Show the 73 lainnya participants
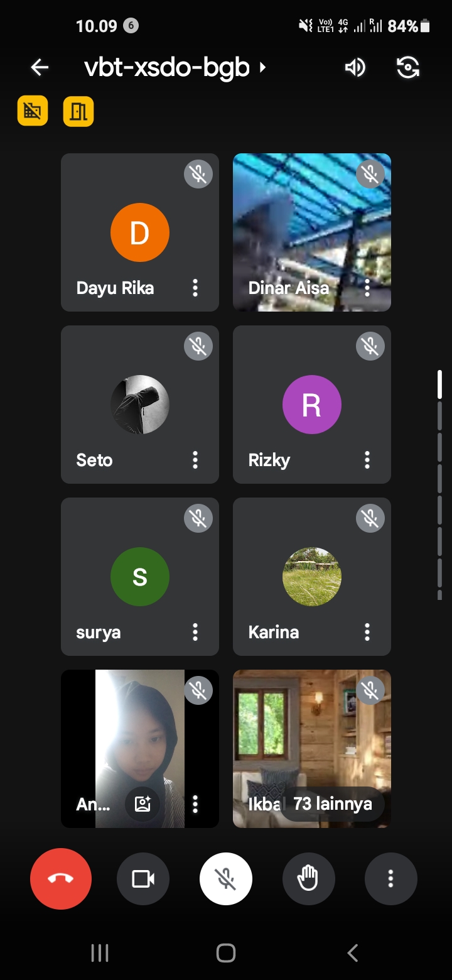This screenshot has height=980, width=452. coord(332,804)
